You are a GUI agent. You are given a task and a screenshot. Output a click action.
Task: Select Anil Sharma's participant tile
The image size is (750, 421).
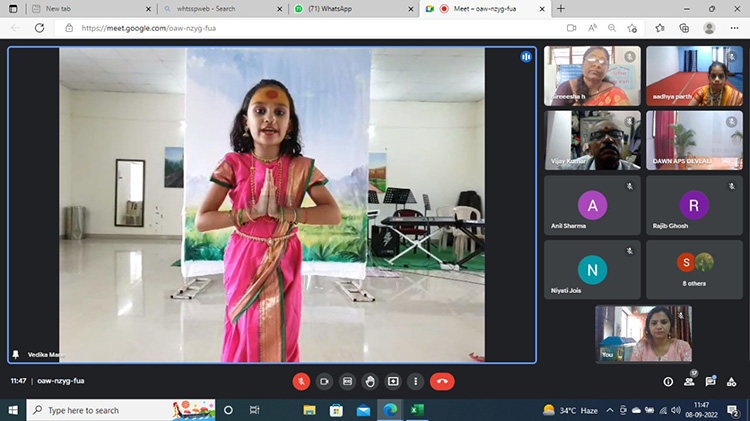click(x=593, y=207)
